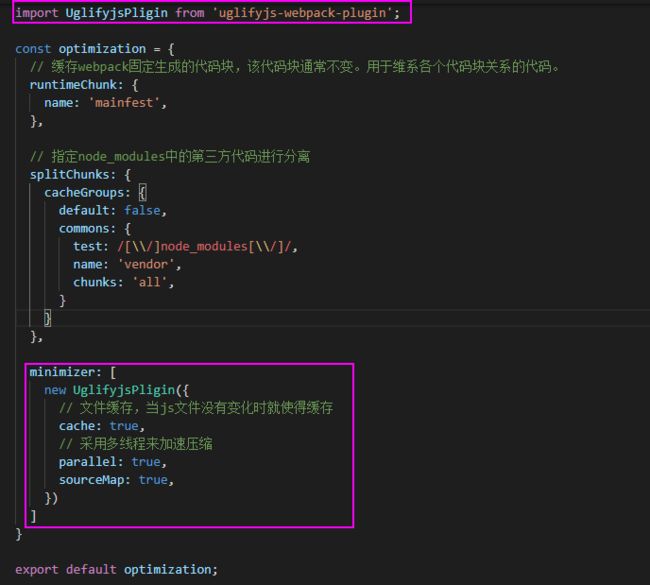Click the comment starting with '// 缓存webpack'

(x=295, y=67)
